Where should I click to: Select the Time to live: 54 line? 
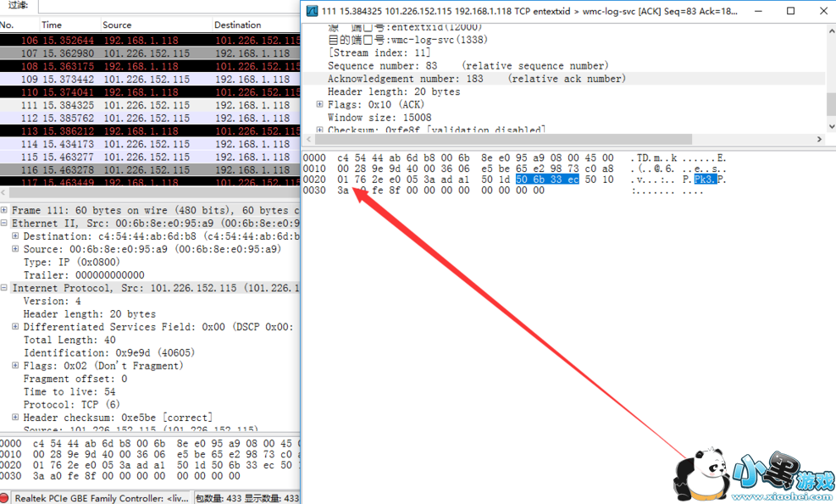point(69,391)
